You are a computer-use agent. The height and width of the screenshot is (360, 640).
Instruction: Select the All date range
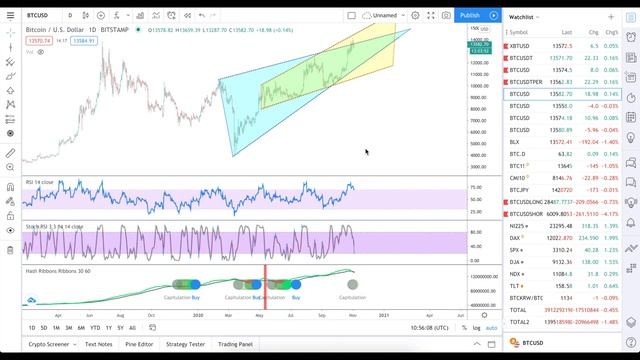point(132,328)
